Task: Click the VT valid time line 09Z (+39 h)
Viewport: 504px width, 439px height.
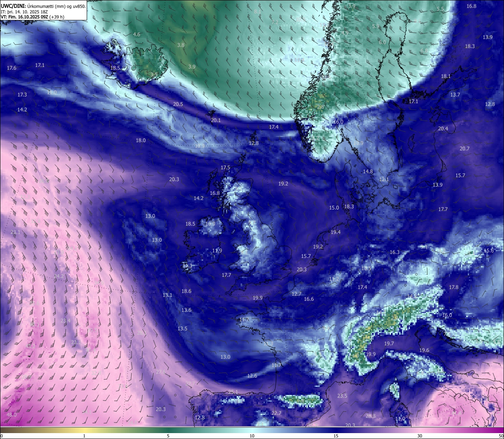Action: [32, 17]
